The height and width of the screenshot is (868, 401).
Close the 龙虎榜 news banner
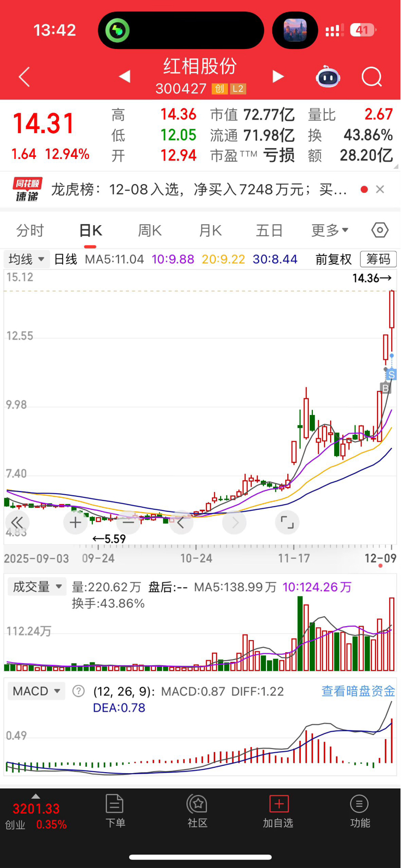pos(380,189)
